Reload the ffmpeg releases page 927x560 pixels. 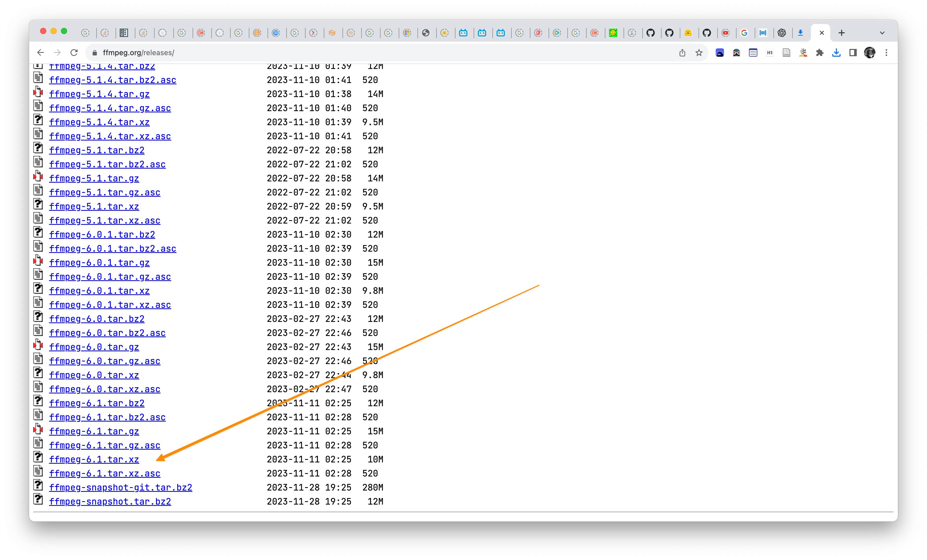tap(74, 53)
